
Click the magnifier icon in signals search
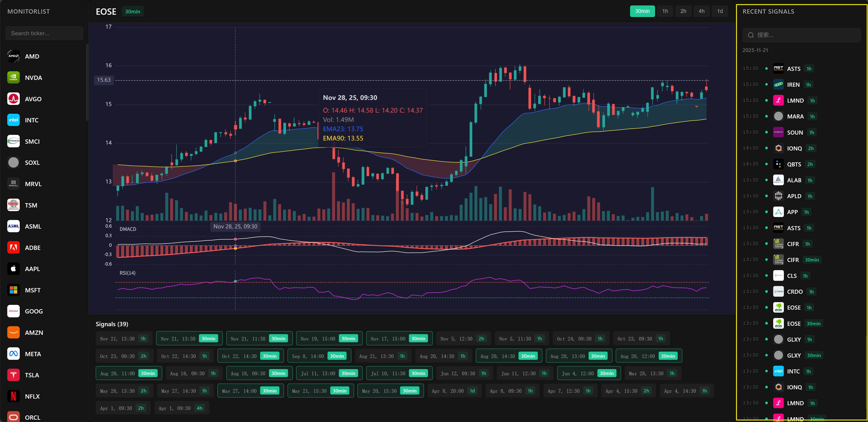[x=751, y=35]
